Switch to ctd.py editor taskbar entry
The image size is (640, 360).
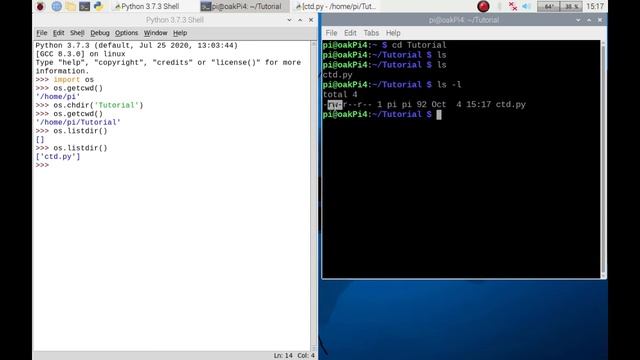(336, 6)
